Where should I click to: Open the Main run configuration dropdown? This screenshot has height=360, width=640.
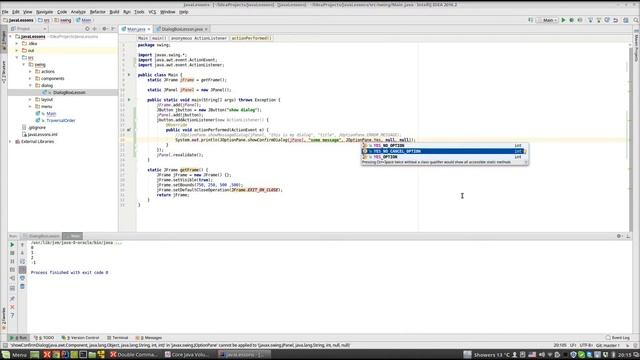(x=547, y=20)
